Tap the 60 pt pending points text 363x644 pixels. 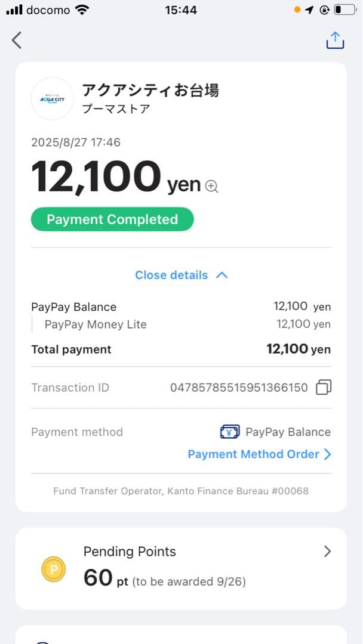pyautogui.click(x=106, y=578)
